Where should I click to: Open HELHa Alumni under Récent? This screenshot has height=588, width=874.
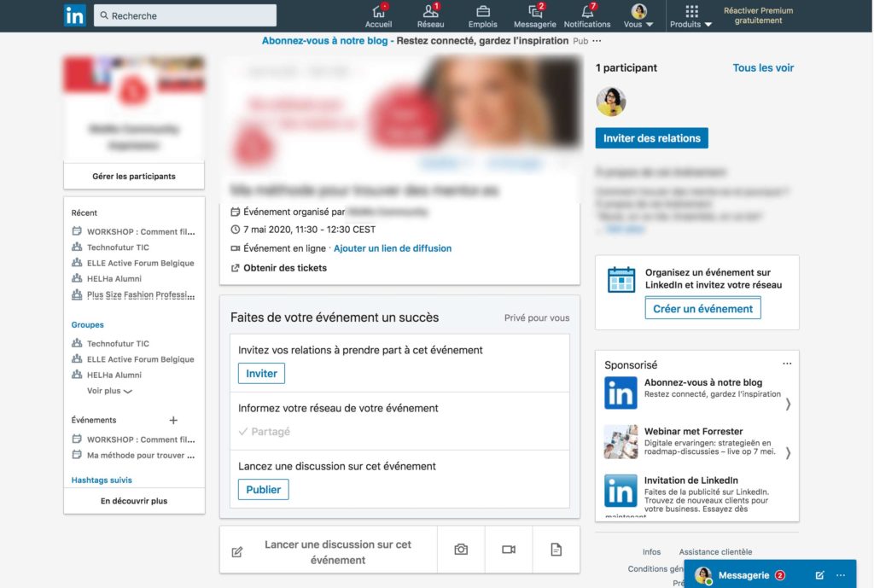pyautogui.click(x=107, y=279)
